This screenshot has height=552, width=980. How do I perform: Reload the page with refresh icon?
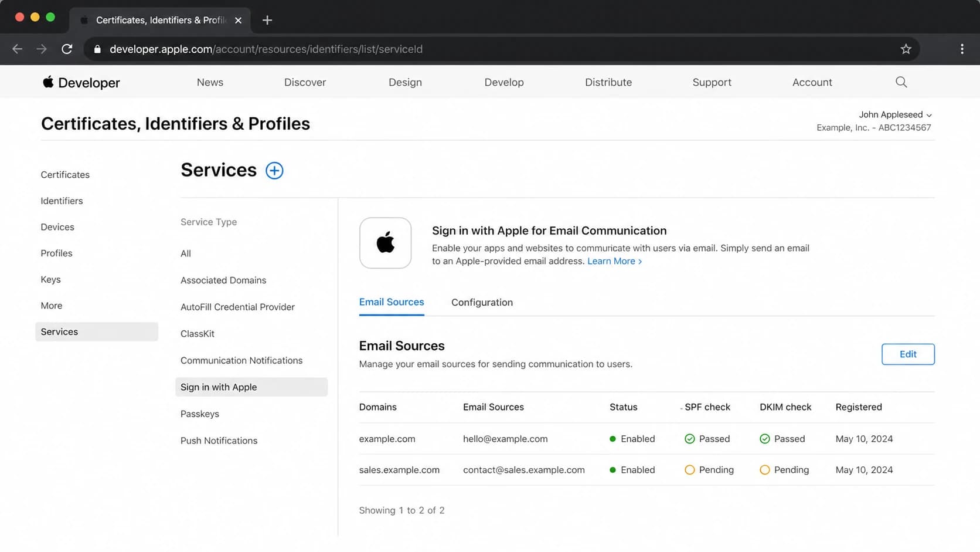pyautogui.click(x=67, y=49)
